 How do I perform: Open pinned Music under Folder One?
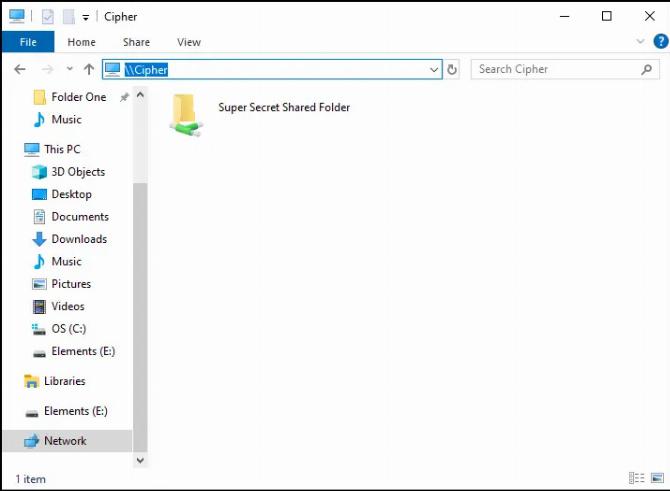coord(66,119)
